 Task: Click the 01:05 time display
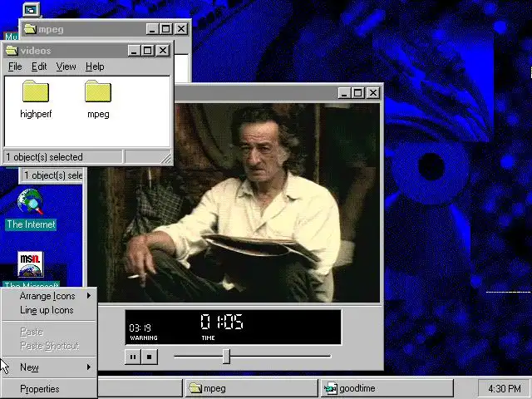point(222,322)
